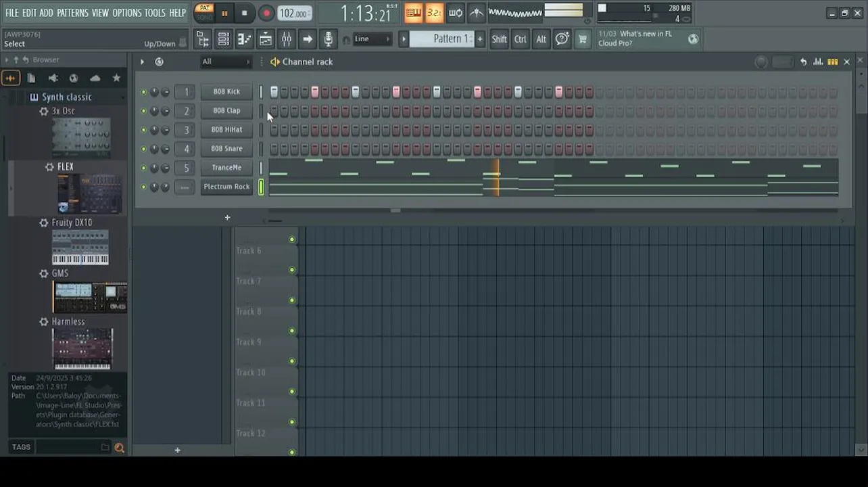Expand the pattern list arrow left of Pattern 1
This screenshot has width=868, height=487.
coord(404,39)
